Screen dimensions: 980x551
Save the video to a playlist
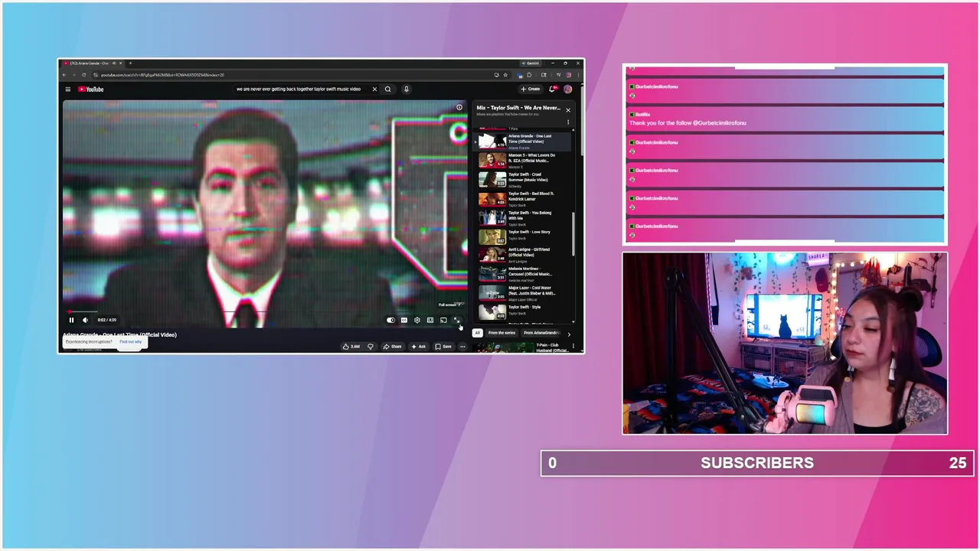click(x=443, y=347)
